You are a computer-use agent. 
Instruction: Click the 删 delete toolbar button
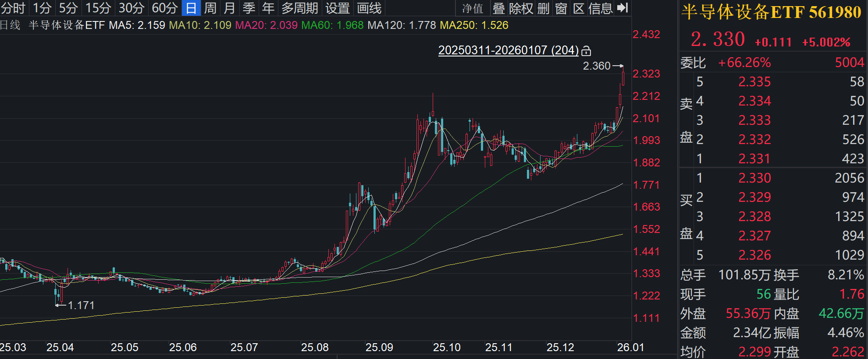(x=543, y=8)
